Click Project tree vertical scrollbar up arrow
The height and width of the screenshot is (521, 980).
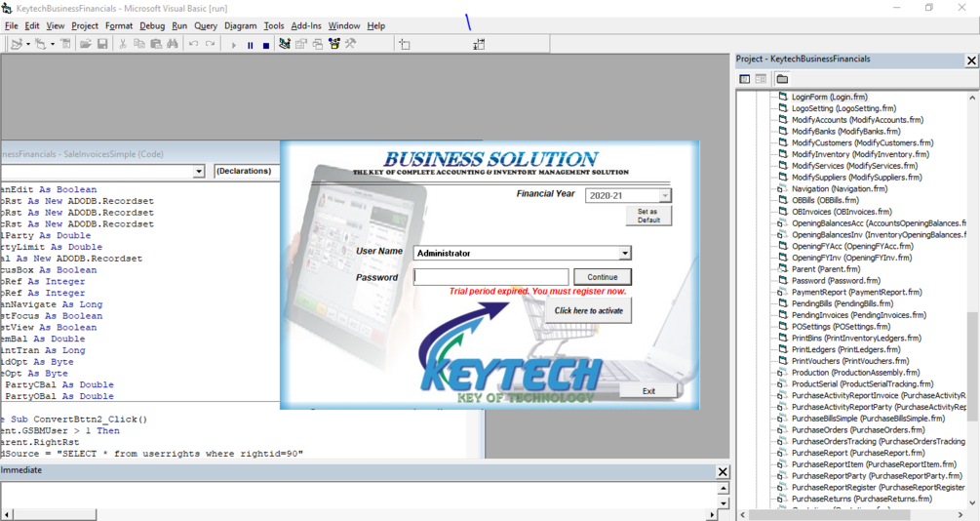pos(972,98)
